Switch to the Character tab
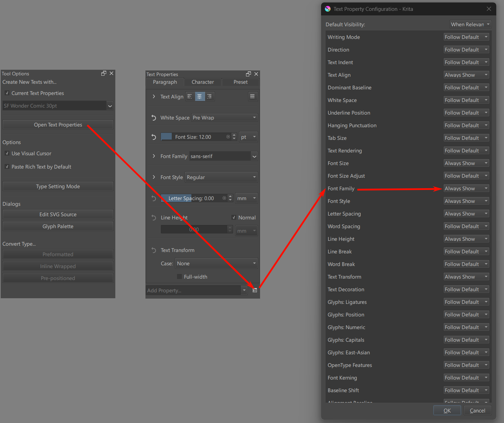 [x=203, y=82]
